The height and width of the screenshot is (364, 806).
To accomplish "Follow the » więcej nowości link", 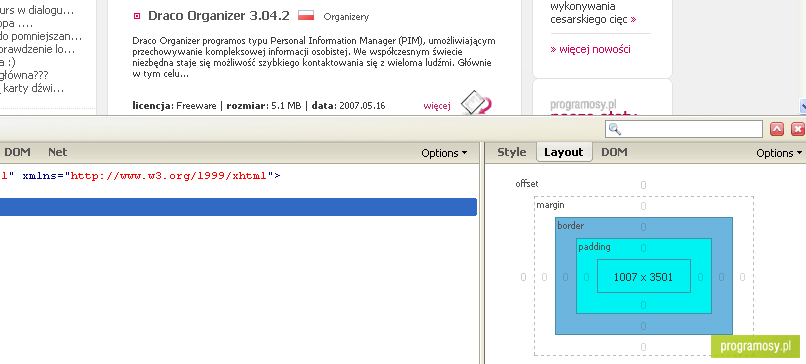I will (590, 49).
